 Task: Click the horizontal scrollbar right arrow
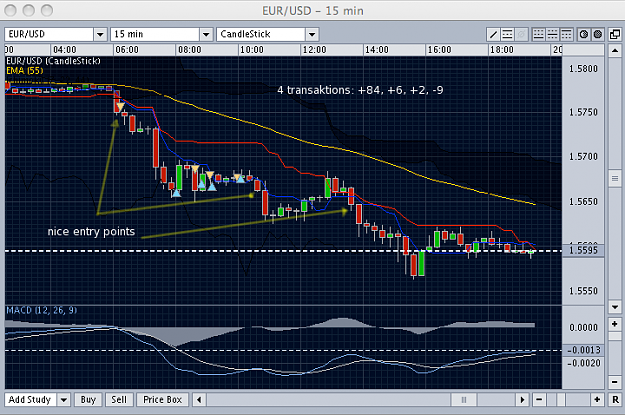click(522, 399)
